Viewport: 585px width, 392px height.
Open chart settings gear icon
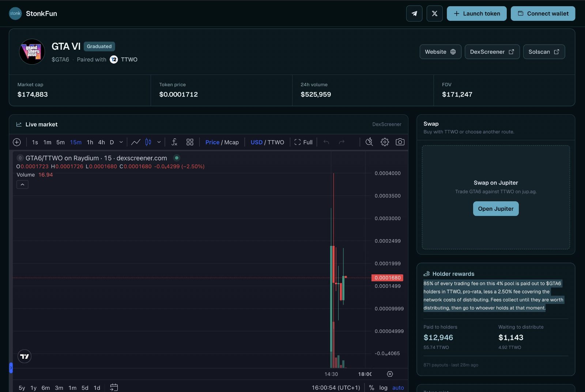(x=385, y=142)
